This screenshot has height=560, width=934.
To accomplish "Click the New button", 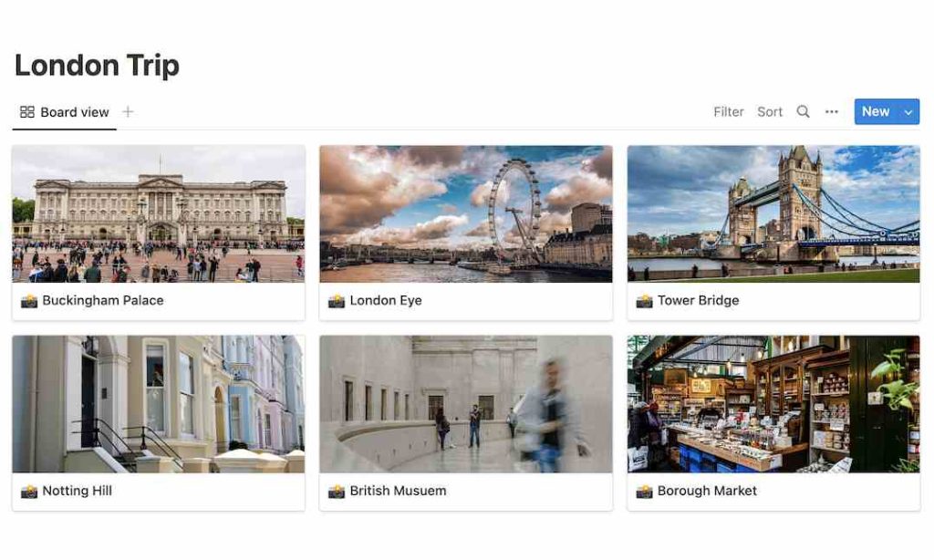I will [x=877, y=111].
